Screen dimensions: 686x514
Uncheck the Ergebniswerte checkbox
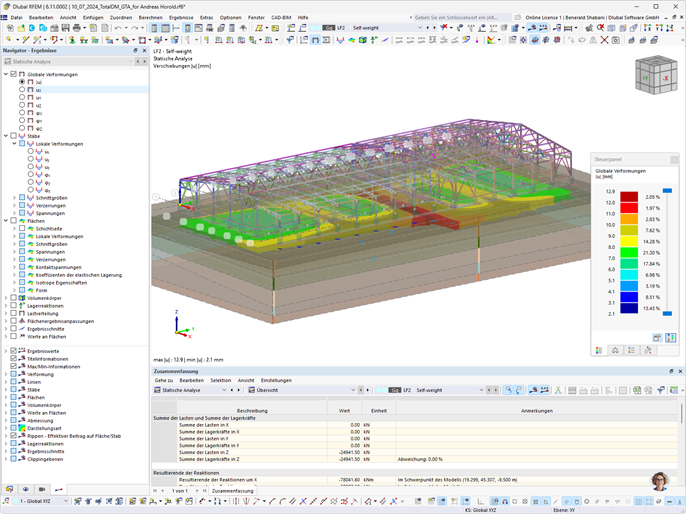click(14, 351)
